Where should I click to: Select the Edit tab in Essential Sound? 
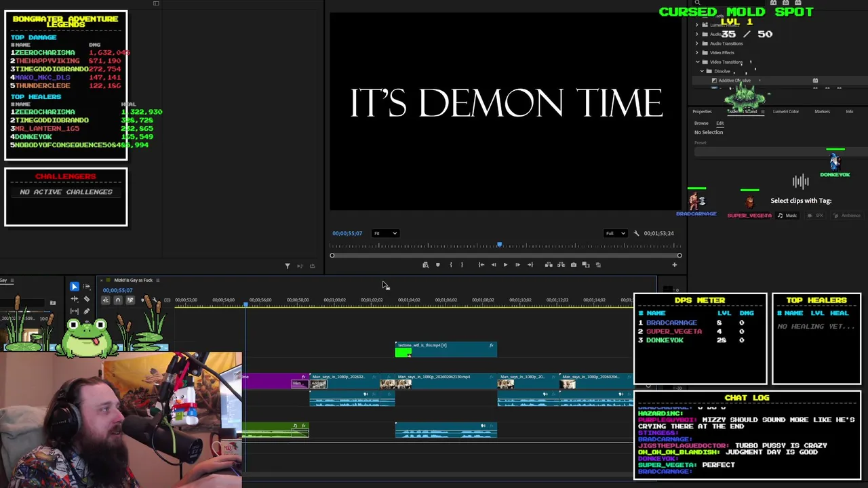point(720,123)
